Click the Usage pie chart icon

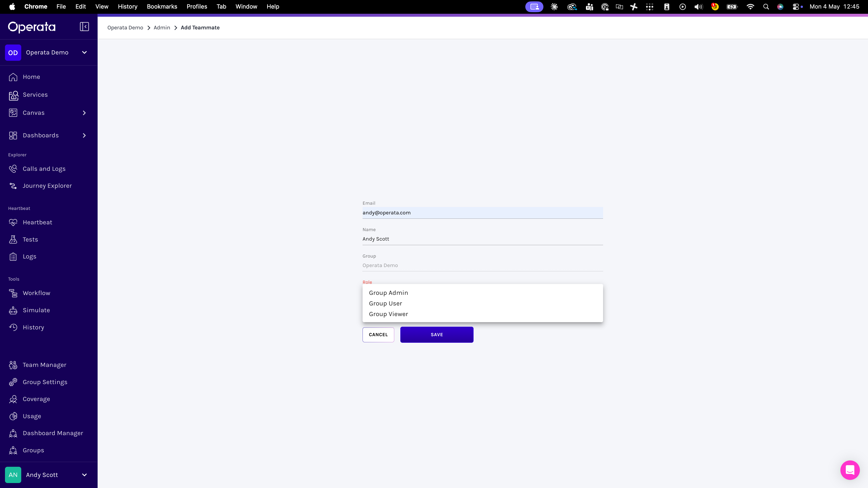(x=13, y=416)
